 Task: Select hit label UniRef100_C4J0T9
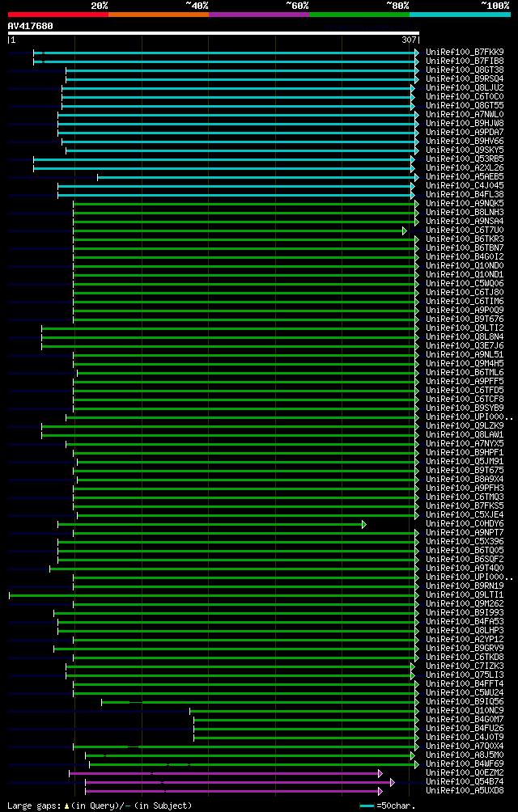tap(465, 738)
